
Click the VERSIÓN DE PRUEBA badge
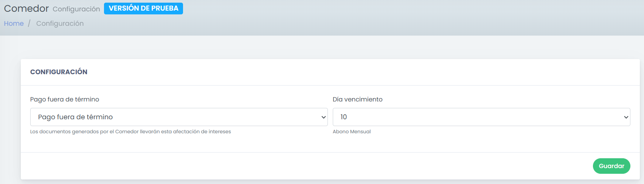coord(143,8)
